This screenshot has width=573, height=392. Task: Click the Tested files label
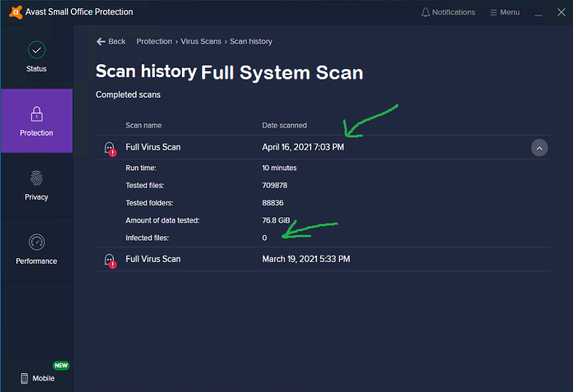pyautogui.click(x=145, y=185)
